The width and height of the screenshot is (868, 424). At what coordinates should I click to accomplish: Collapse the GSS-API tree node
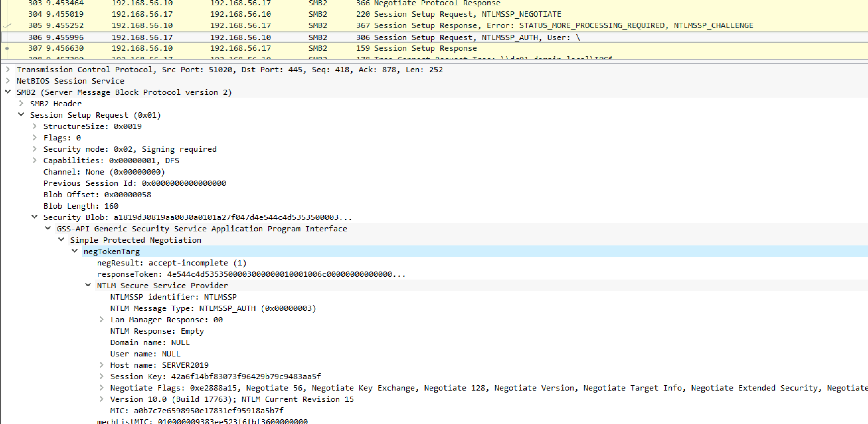coord(48,229)
